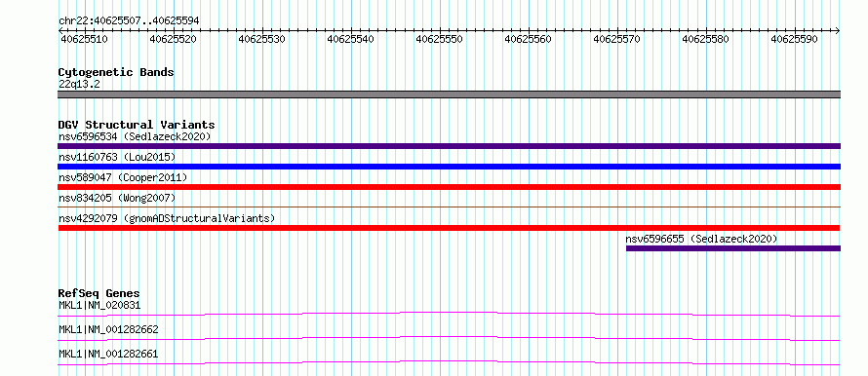Select the Cytogenetic Bands track title
This screenshot has width=868, height=376.
[x=116, y=72]
